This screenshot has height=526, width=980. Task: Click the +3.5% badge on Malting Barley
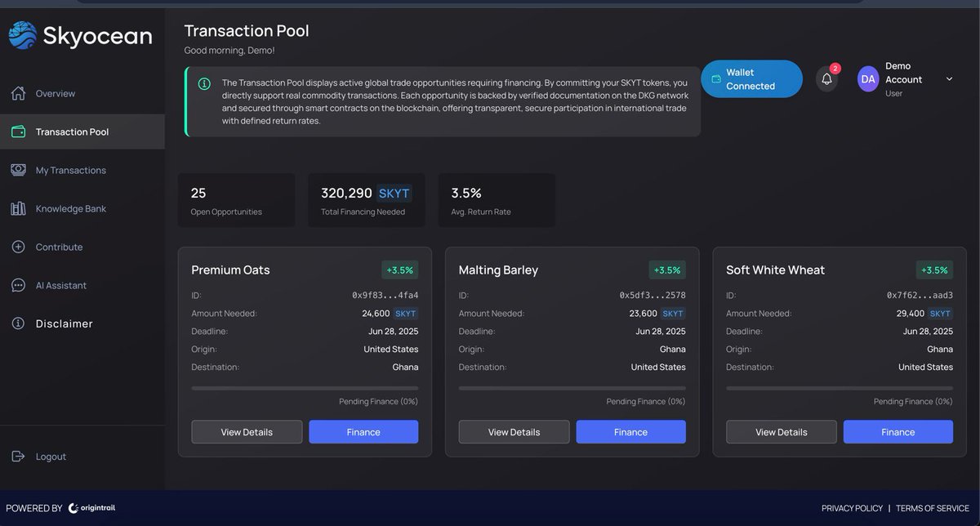coord(667,270)
